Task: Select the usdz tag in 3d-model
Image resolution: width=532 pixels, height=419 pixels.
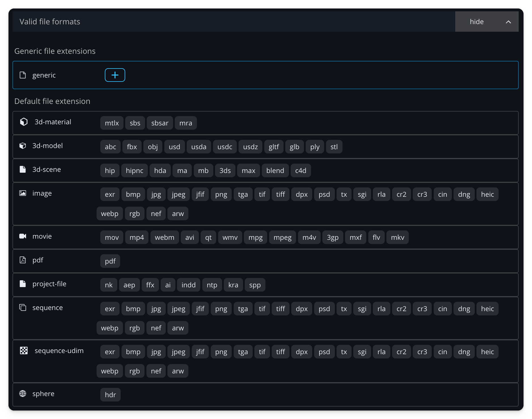Action: tap(250, 147)
